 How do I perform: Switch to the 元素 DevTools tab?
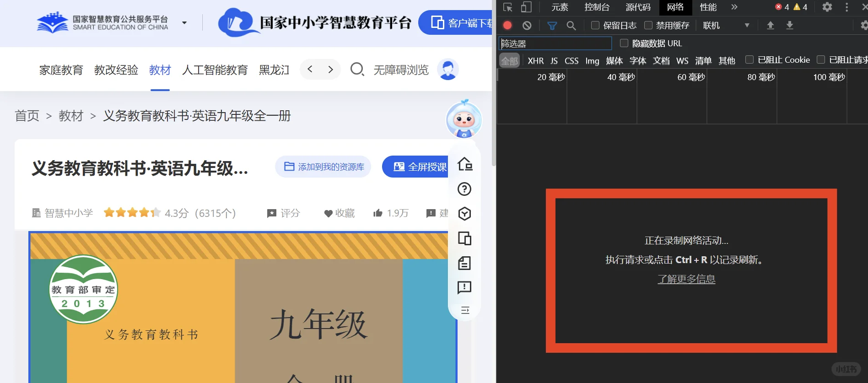[560, 7]
